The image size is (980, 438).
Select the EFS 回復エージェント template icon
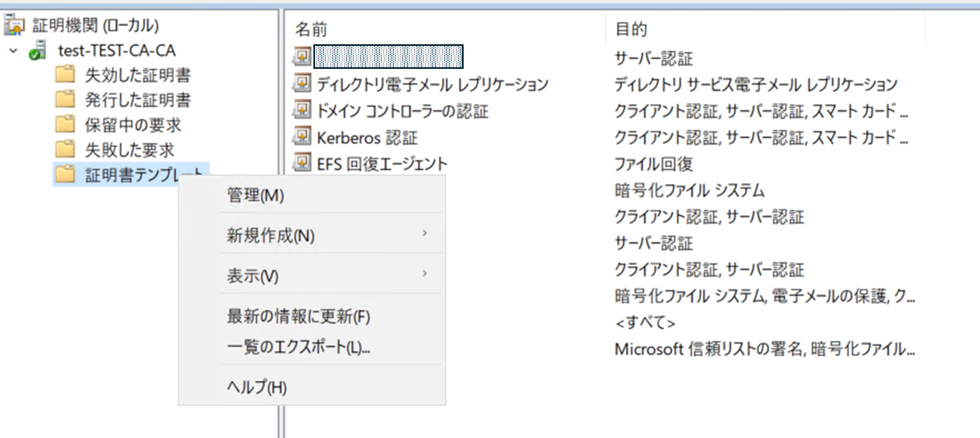pyautogui.click(x=302, y=163)
